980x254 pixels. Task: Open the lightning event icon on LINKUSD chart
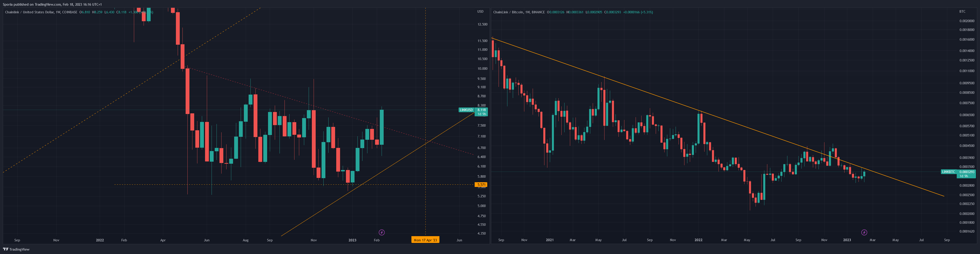point(382,232)
